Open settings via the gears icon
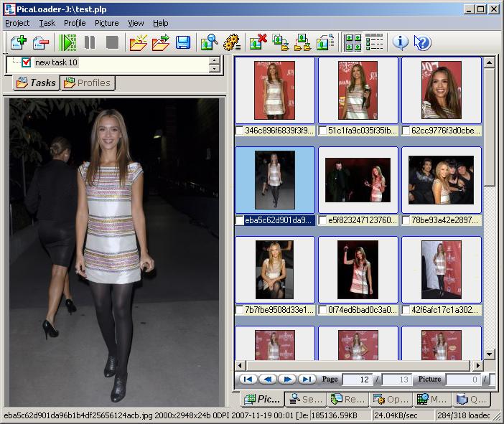The image size is (504, 424). [x=231, y=42]
